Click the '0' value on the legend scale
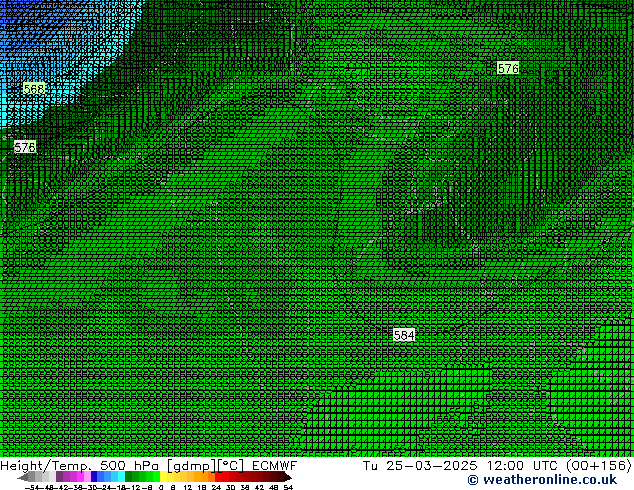This screenshot has width=634, height=490. [161, 487]
